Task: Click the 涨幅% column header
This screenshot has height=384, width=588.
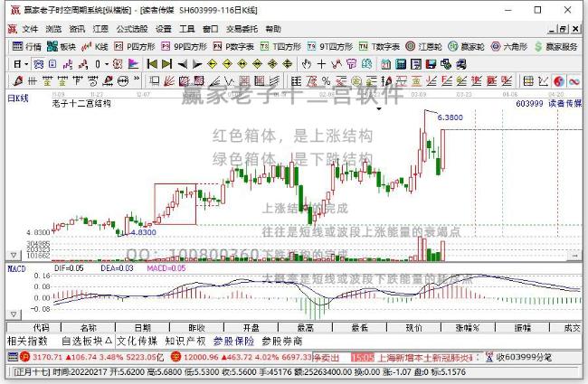Action: [468, 328]
